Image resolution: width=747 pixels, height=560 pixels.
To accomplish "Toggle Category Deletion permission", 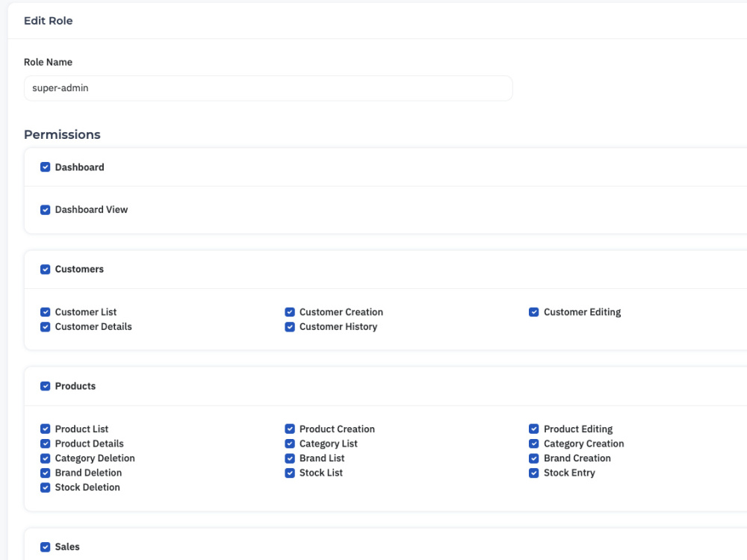I will coord(46,458).
